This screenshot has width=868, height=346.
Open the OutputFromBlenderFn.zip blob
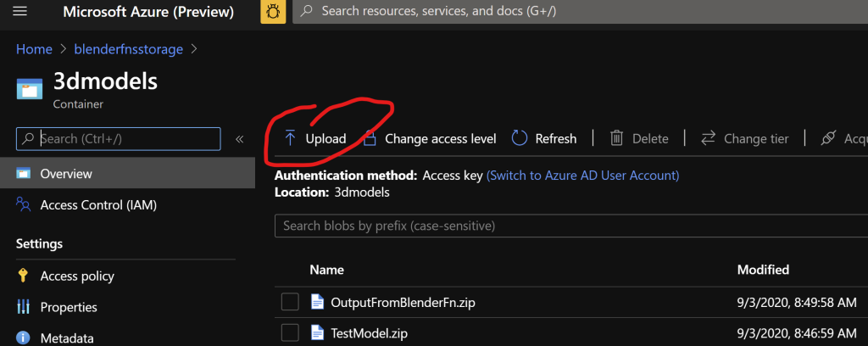403,303
